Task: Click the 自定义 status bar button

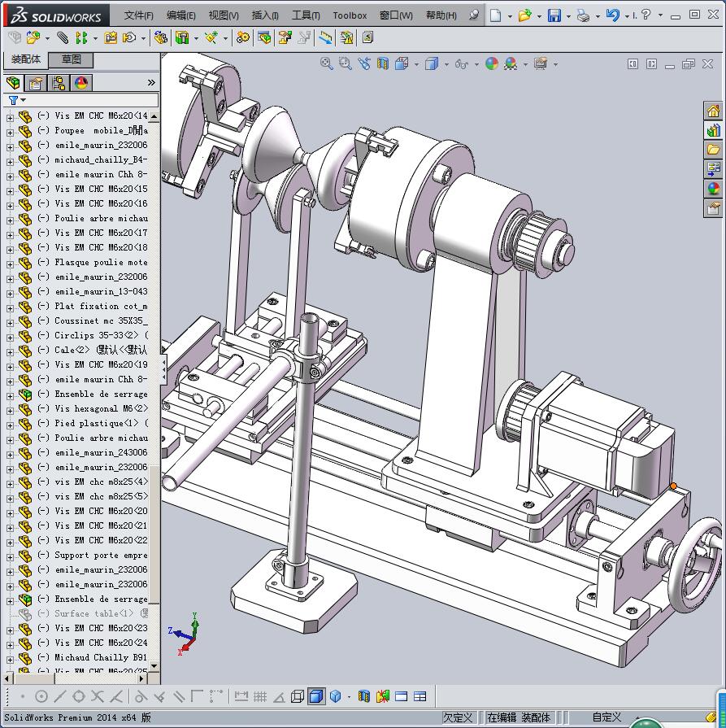Action: pos(606,717)
